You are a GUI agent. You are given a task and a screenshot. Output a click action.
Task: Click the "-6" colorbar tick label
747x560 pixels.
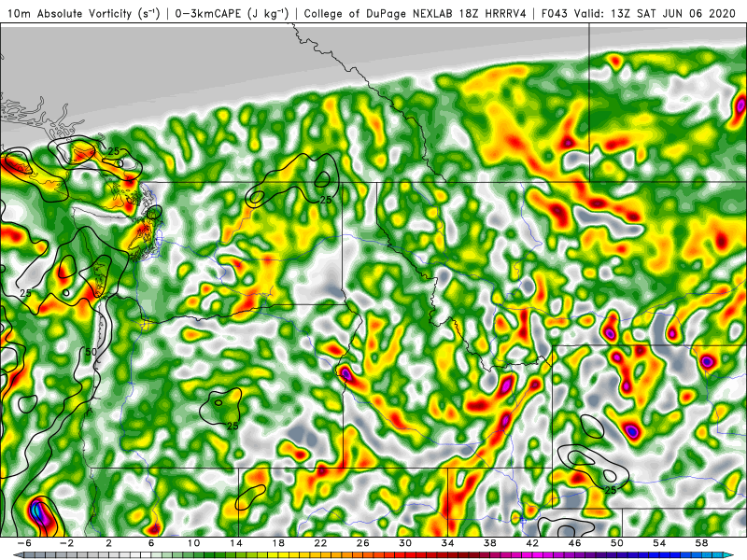pyautogui.click(x=24, y=543)
